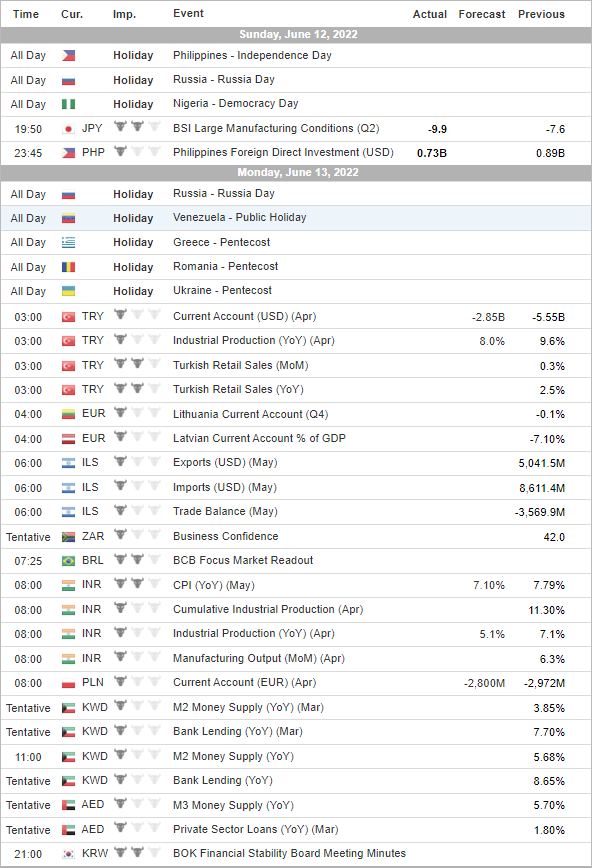Click the Time column header
Image resolution: width=595 pixels, height=868 pixels.
26,14
